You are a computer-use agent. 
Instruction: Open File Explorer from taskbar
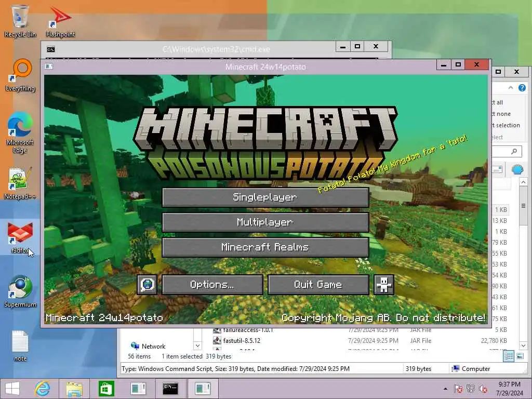pos(74,389)
